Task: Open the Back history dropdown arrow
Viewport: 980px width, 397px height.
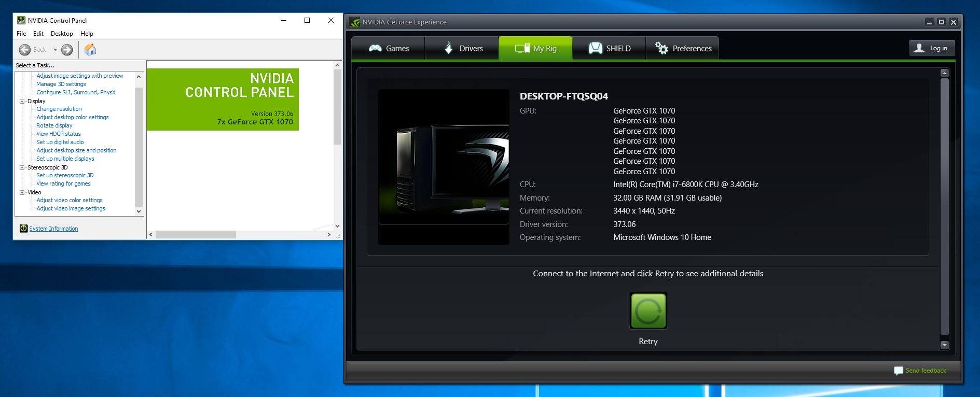Action: 55,50
